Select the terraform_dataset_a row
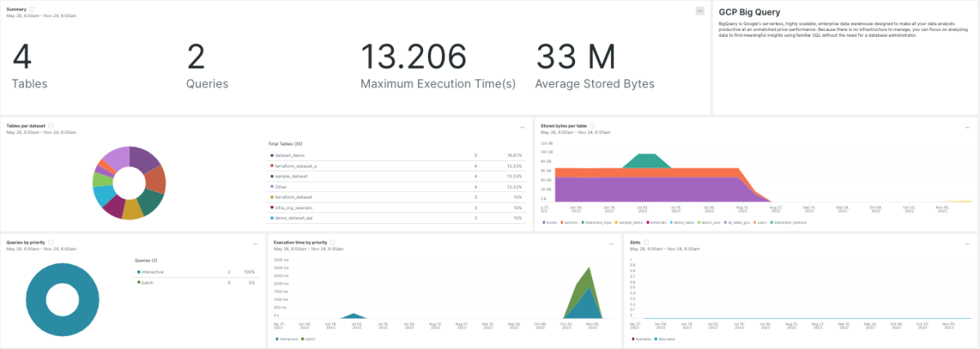Screen dimensions: 980x349 [x=397, y=165]
